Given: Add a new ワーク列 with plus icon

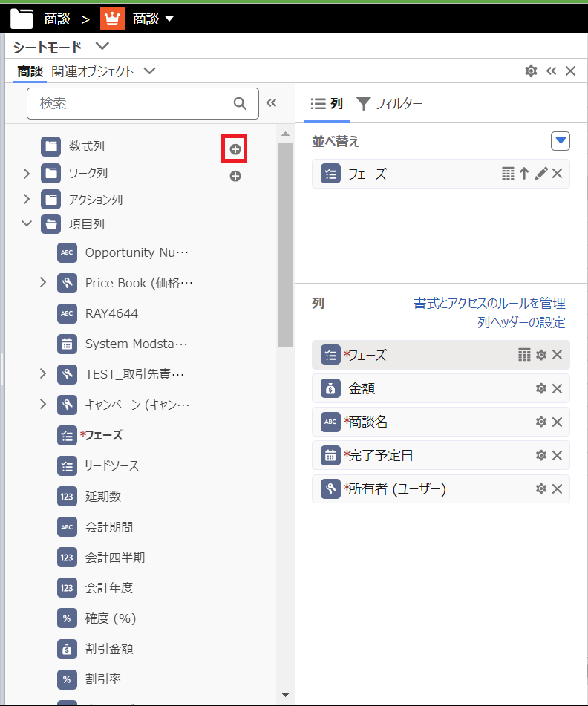Looking at the screenshot, I should pos(235,176).
